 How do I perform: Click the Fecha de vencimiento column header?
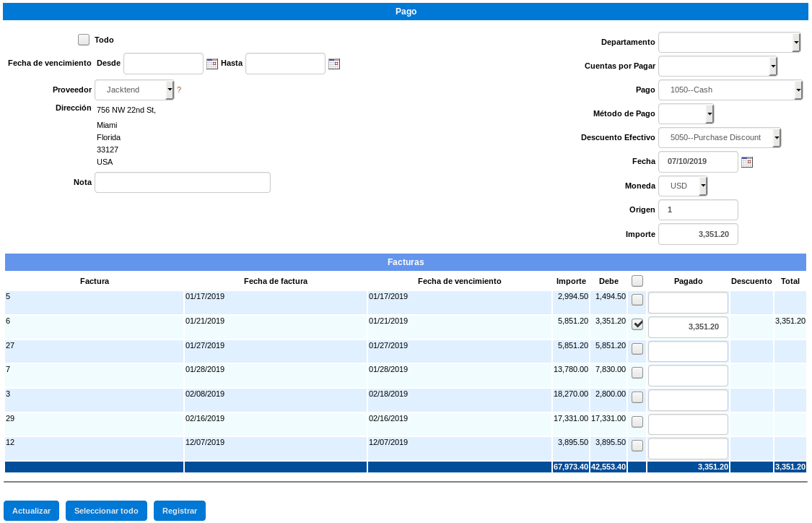point(459,281)
